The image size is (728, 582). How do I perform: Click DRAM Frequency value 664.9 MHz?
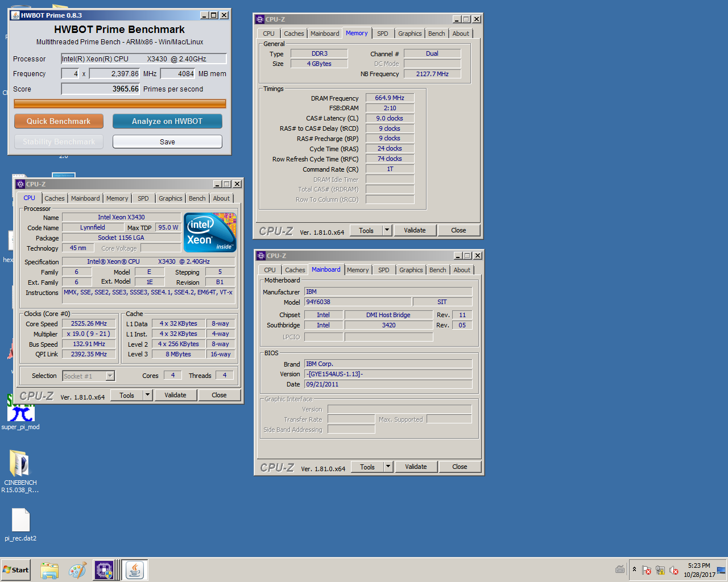point(390,98)
